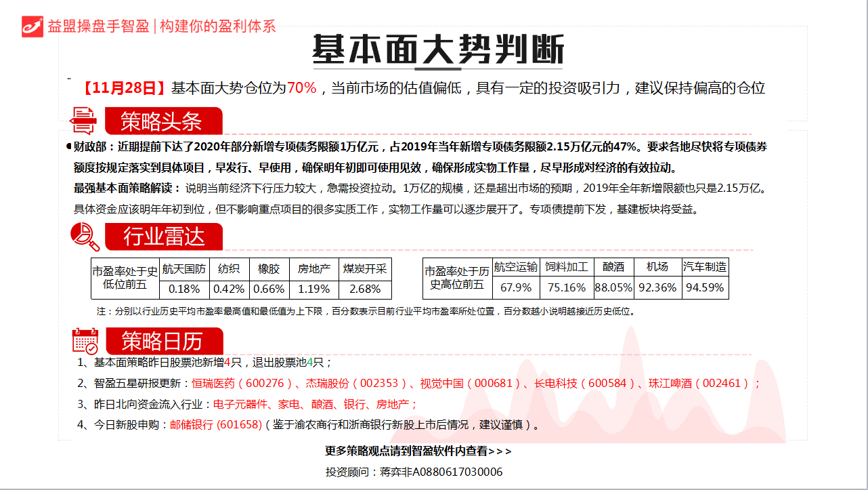Click the 益盟操盘手 red logo icon
868x490 pixels.
click(32, 26)
